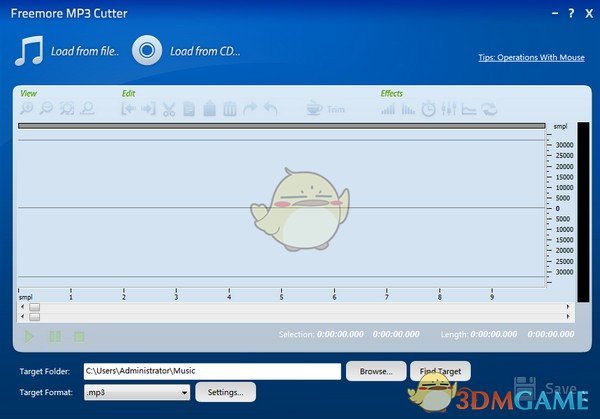This screenshot has height=419, width=600.
Task: Click the first Length time value
Action: (x=494, y=334)
